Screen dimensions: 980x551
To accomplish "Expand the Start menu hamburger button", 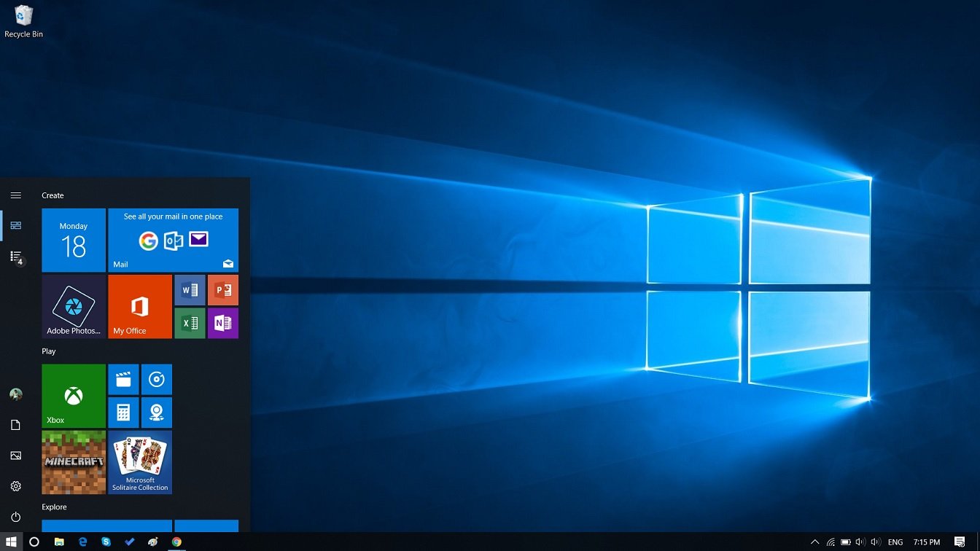I will [15, 195].
